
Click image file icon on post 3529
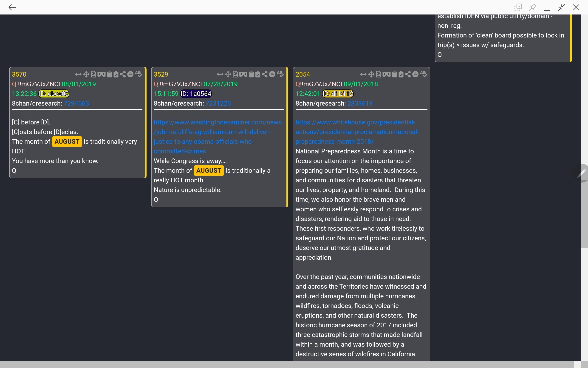tap(235, 74)
